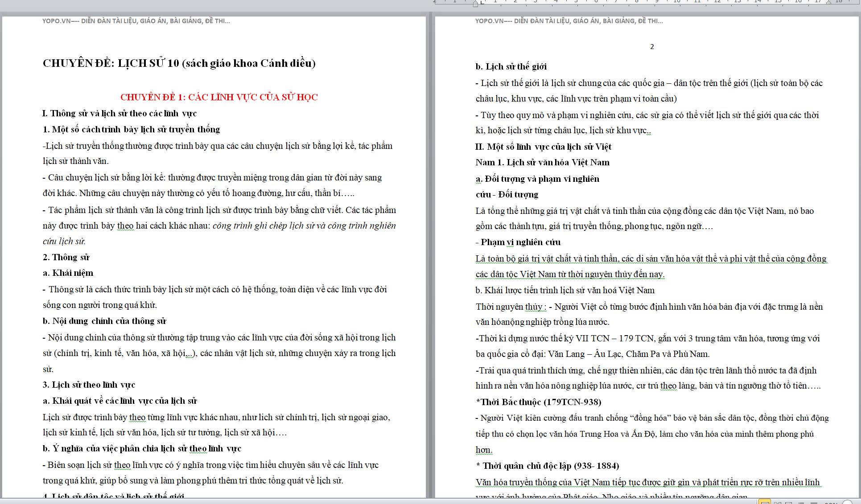The height and width of the screenshot is (504, 861).
Task: Click the right indent marker on the ruler
Action: click(x=828, y=2)
